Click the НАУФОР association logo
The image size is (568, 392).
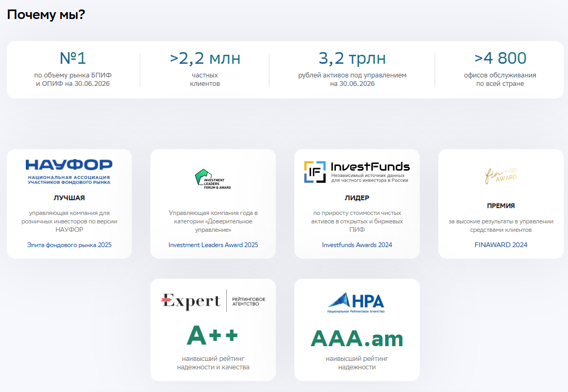point(69,172)
